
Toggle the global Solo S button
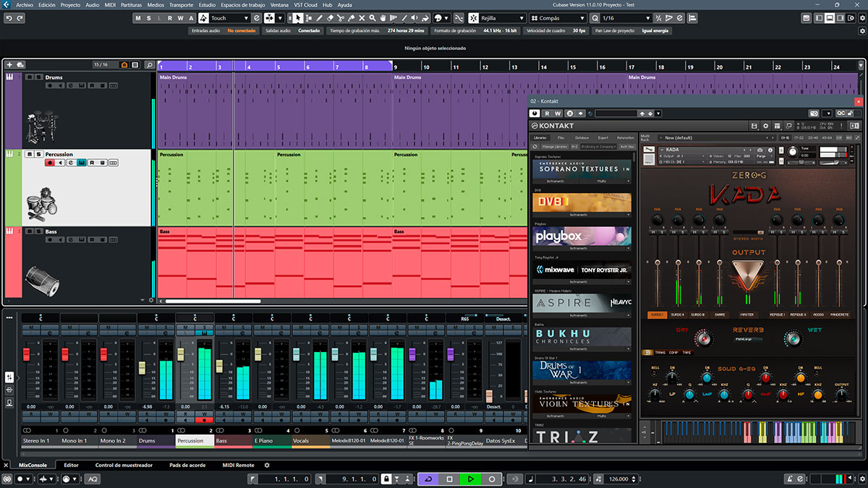click(x=148, y=18)
